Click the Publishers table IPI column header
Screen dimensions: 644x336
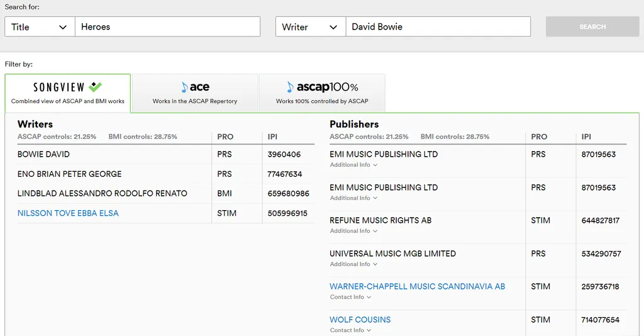tap(586, 137)
